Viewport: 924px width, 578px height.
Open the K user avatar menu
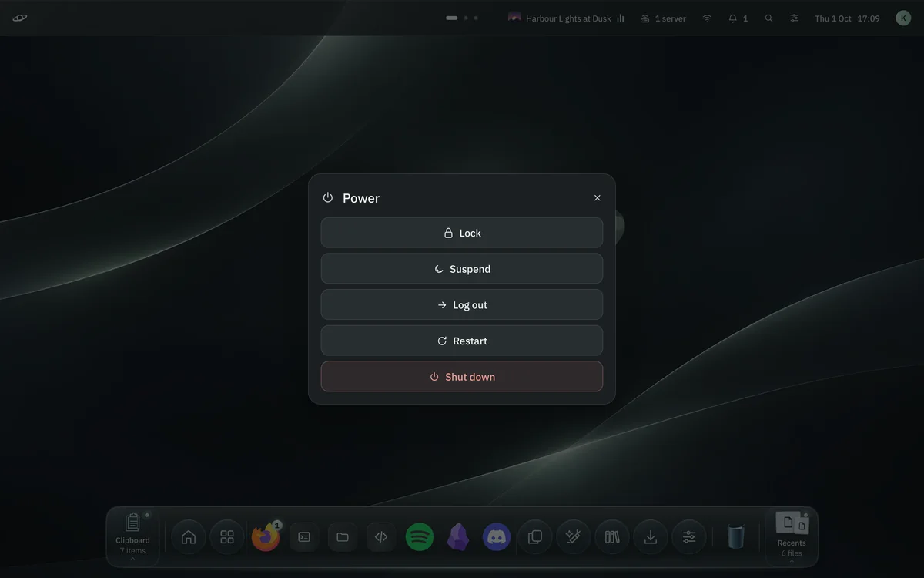pos(903,18)
